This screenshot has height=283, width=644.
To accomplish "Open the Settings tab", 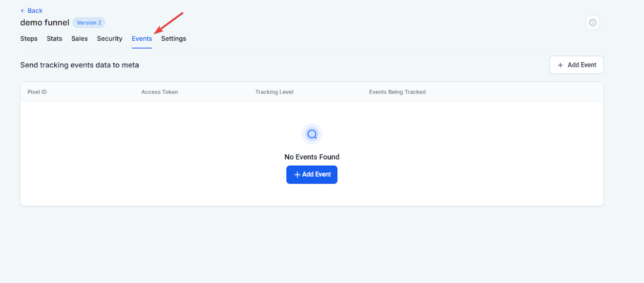I will pos(174,39).
